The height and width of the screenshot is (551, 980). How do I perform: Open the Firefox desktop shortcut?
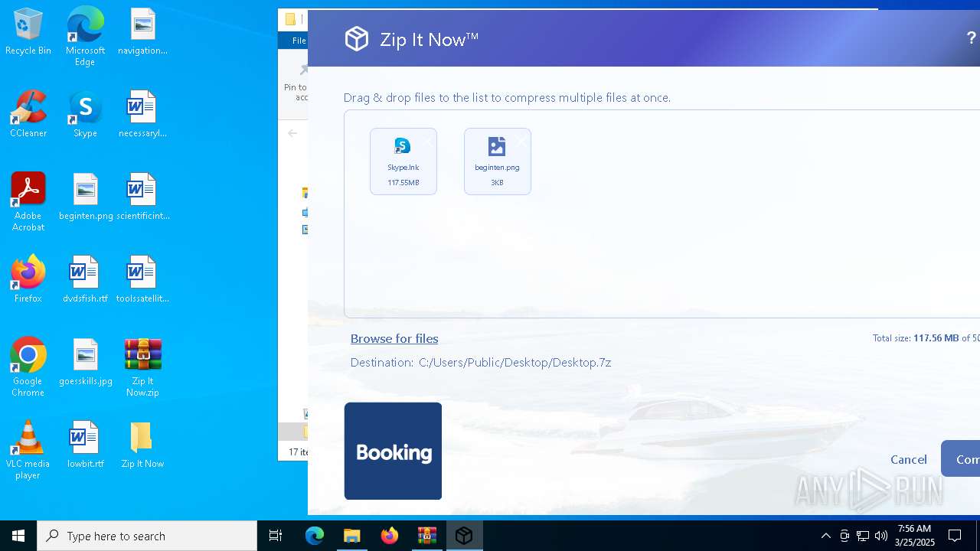pyautogui.click(x=28, y=279)
